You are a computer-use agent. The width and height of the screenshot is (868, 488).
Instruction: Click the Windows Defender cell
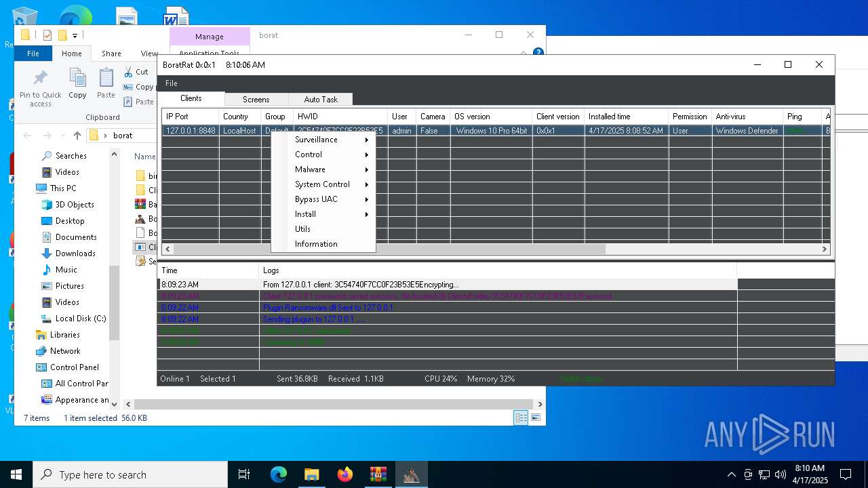click(747, 131)
